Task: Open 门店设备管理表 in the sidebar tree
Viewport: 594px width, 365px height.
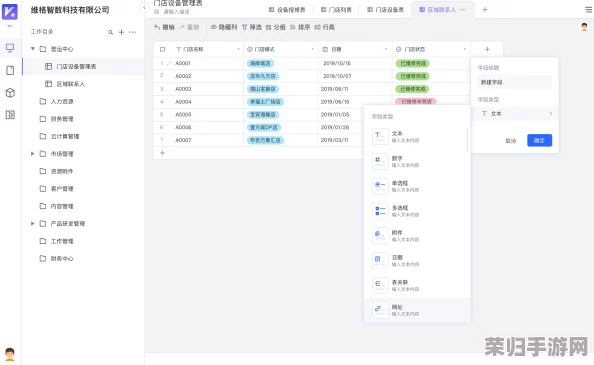Action: coord(76,66)
